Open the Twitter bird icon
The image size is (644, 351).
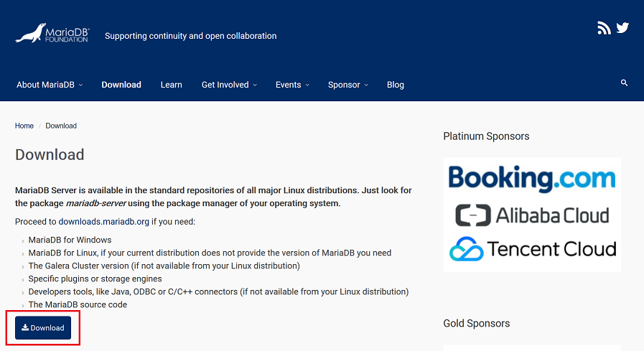[622, 27]
